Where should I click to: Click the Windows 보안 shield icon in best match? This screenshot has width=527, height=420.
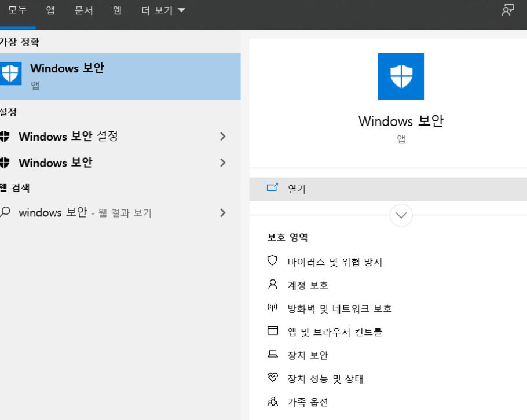pyautogui.click(x=10, y=73)
